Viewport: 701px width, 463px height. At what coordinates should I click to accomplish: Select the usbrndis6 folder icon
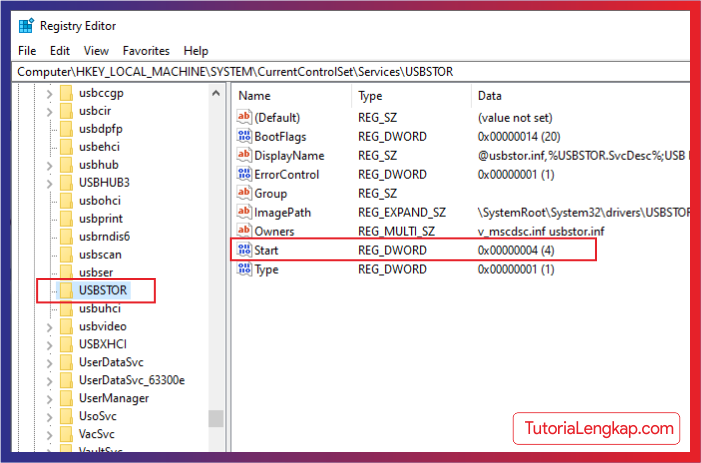[66, 237]
